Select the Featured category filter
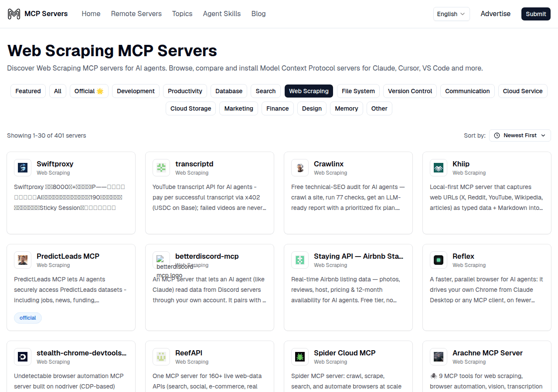 tap(28, 91)
